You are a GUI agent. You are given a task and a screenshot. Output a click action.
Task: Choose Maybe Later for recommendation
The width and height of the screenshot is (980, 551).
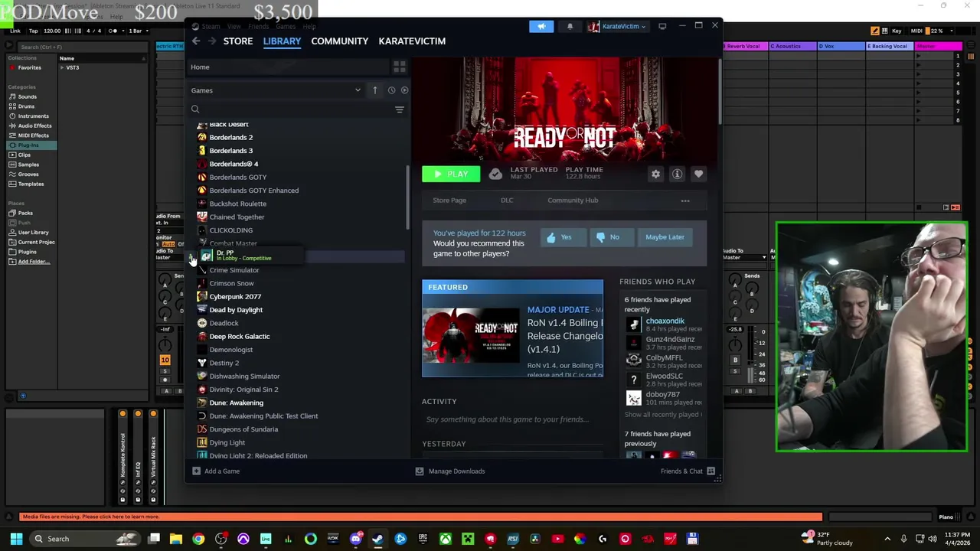click(665, 237)
